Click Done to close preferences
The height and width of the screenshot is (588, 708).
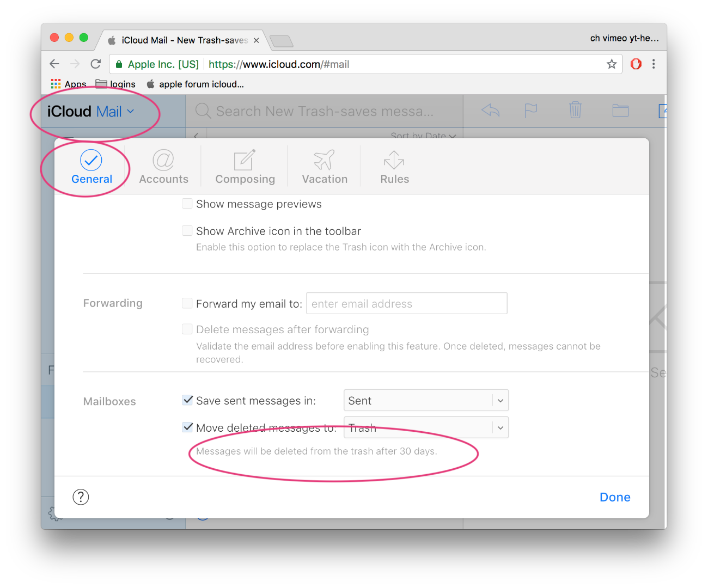(615, 497)
